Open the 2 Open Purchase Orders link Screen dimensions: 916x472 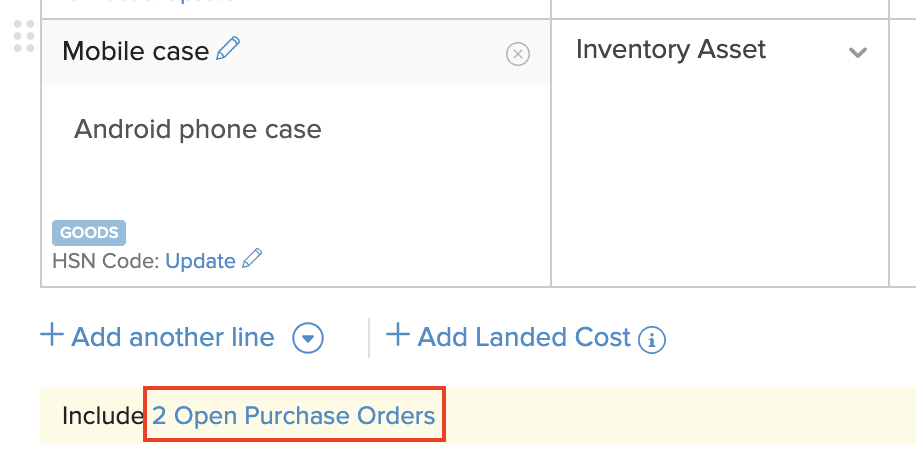[x=294, y=416]
